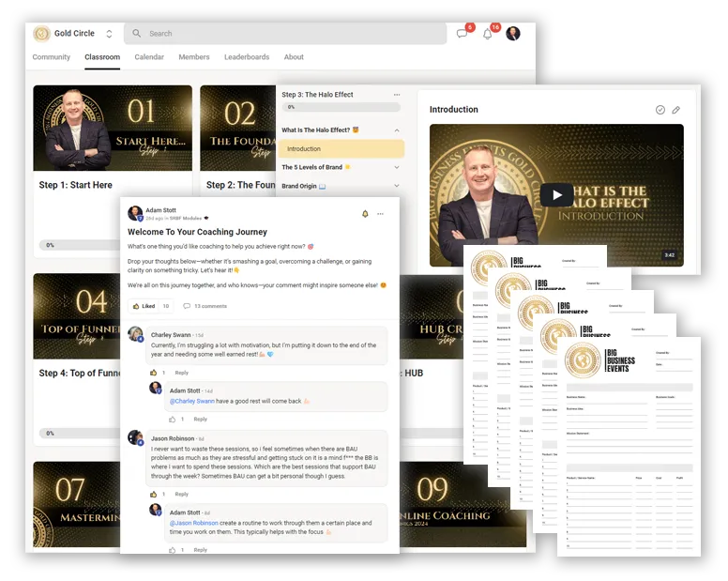Viewport: 728px width, 581px height.
Task: Click the Big Business Events globe logo
Action: pyautogui.click(x=583, y=359)
